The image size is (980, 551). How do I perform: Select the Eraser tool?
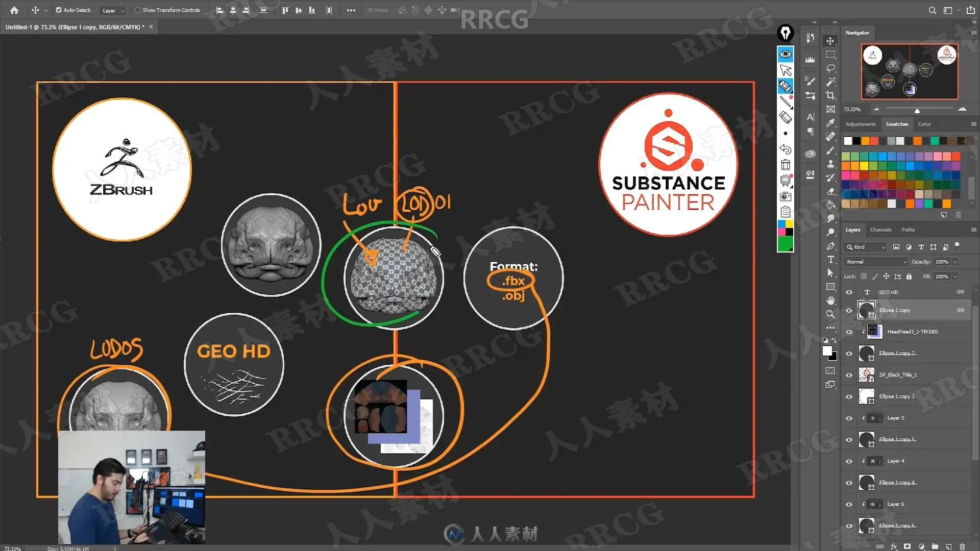830,191
